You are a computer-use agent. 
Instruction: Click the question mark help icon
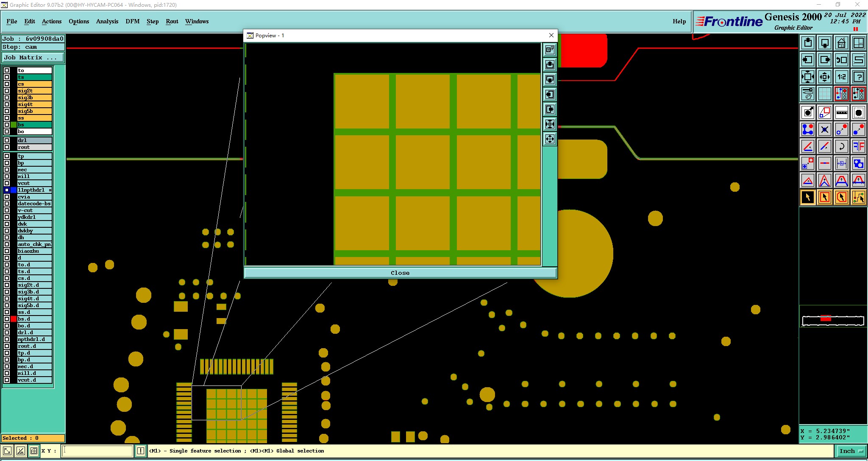(x=858, y=77)
